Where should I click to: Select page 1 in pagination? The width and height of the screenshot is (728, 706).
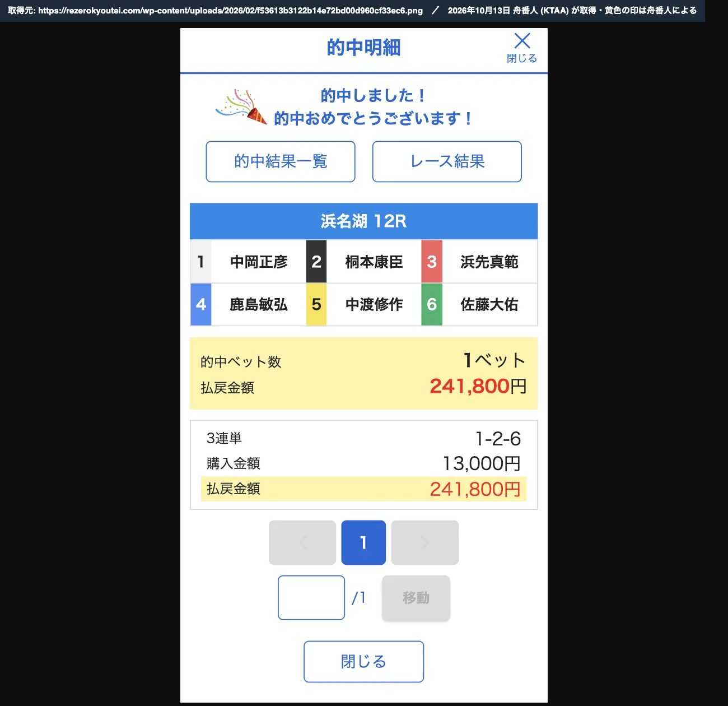(x=363, y=542)
